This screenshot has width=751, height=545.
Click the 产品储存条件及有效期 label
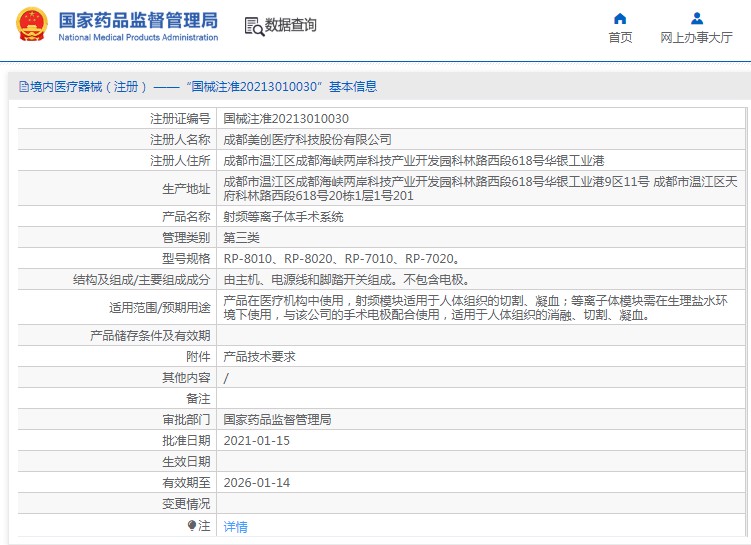[150, 336]
